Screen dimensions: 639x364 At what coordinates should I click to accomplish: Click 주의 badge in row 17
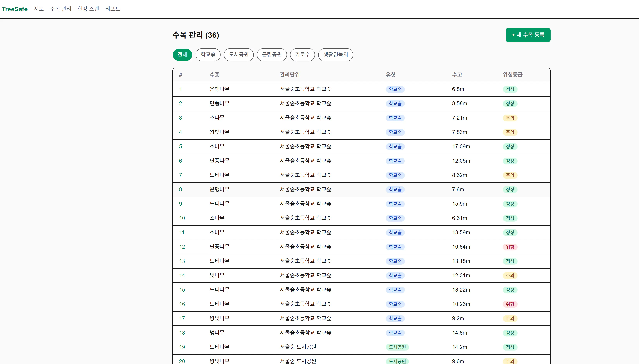pyautogui.click(x=510, y=318)
